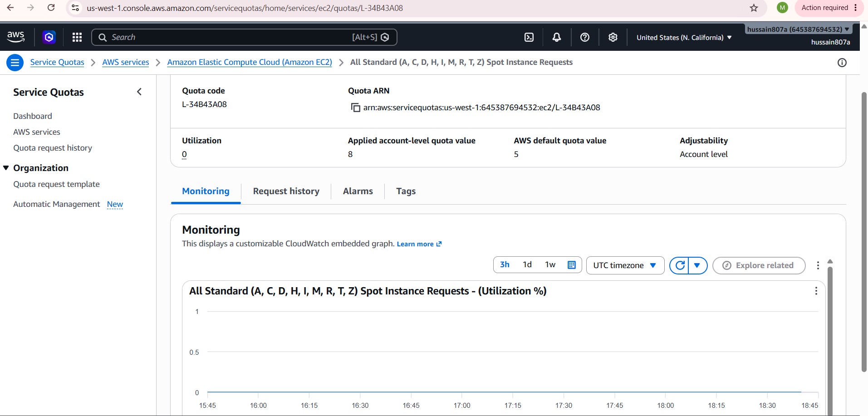The height and width of the screenshot is (416, 868).
Task: Click the Explore related button
Action: [x=759, y=265]
